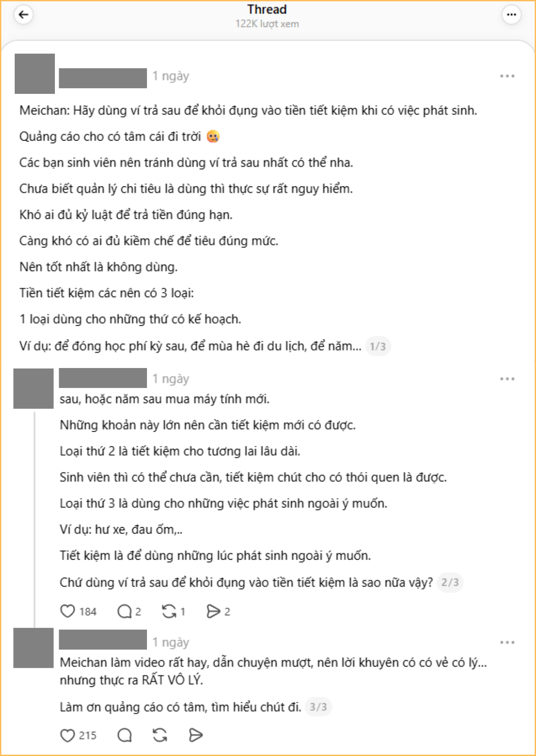The width and height of the screenshot is (536, 756).
Task: Open the timestamp link reading 1 ngày
Action: (170, 76)
